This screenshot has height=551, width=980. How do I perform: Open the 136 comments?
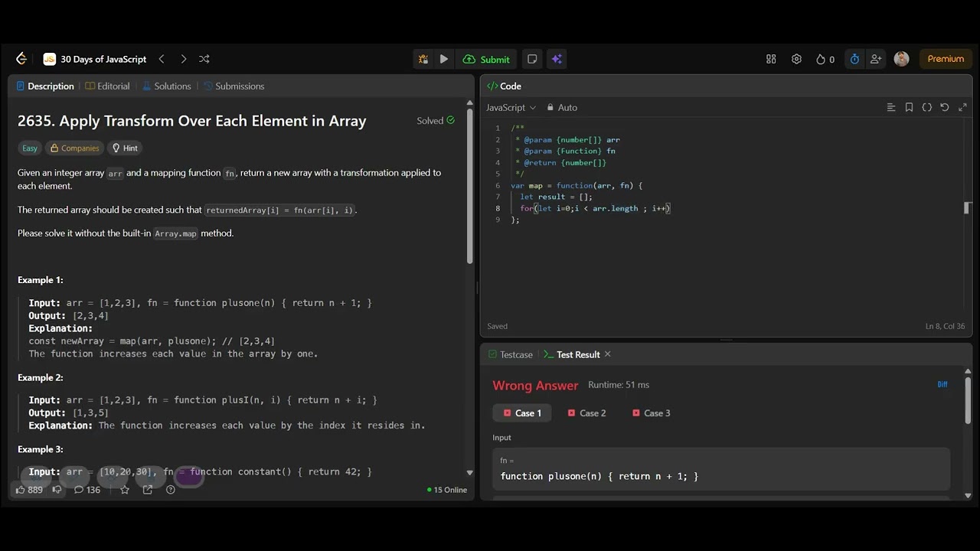pyautogui.click(x=87, y=490)
